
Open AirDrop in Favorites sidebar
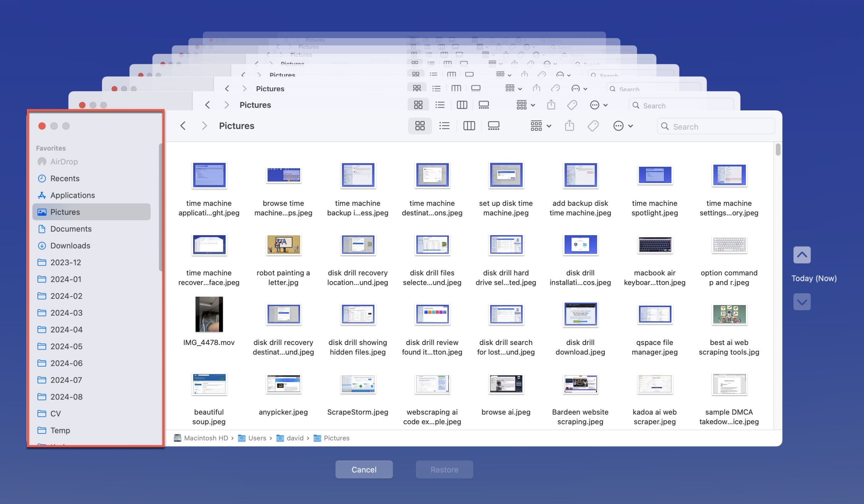[64, 161]
